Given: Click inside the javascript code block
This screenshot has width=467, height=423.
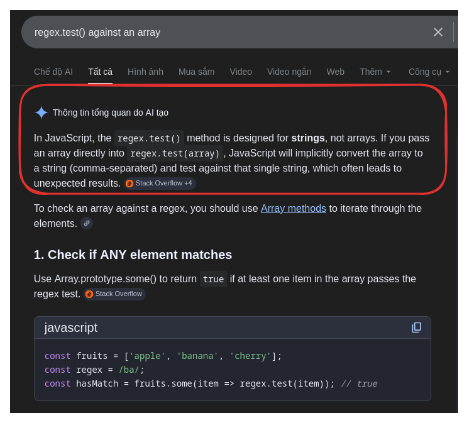Looking at the screenshot, I should point(232,370).
